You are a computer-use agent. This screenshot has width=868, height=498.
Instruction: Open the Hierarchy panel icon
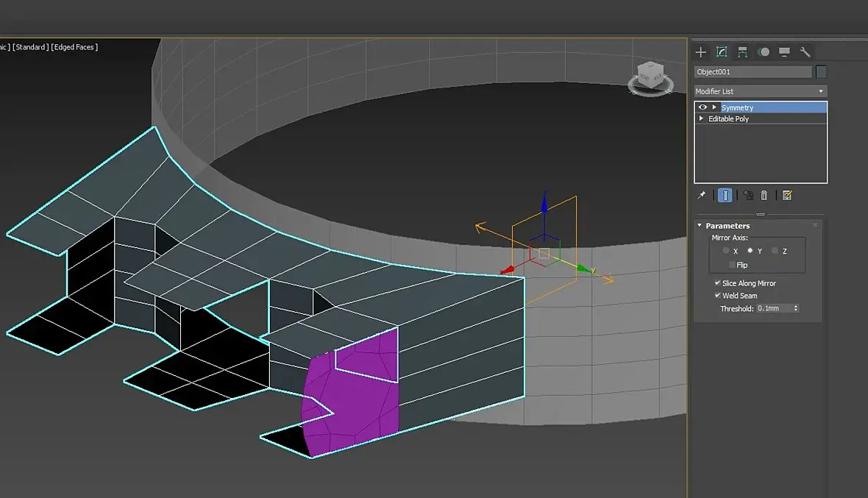point(742,52)
